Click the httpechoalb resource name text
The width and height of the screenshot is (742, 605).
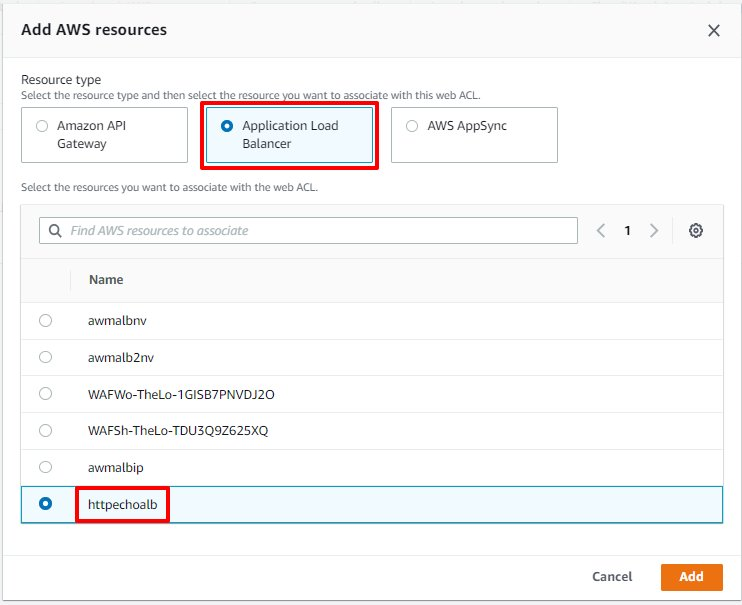[122, 504]
